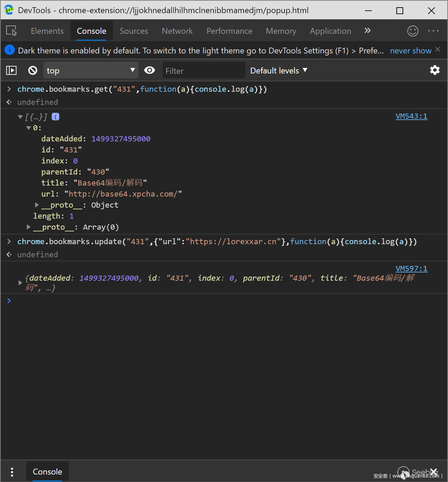Collapse the 0: array item

point(29,128)
